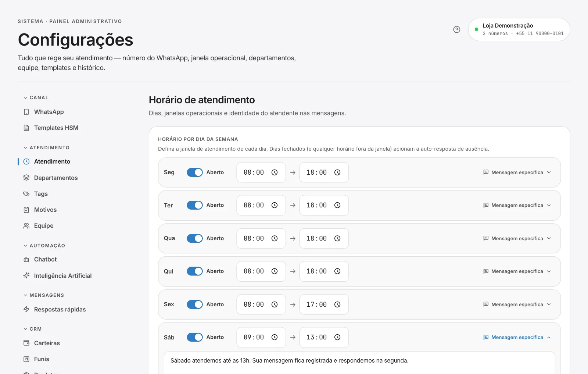Go to Tags settings
The width and height of the screenshot is (588, 374).
point(41,194)
